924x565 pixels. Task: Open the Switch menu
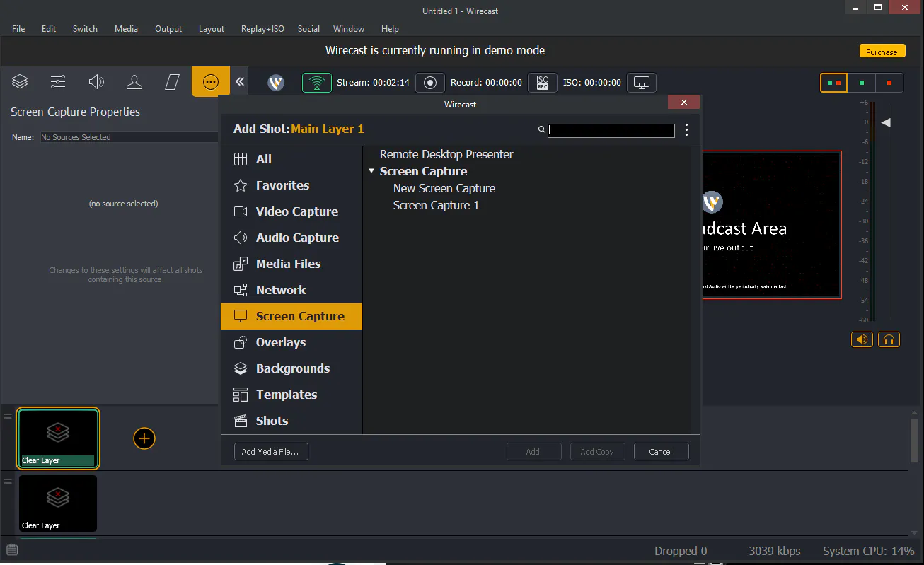85,29
